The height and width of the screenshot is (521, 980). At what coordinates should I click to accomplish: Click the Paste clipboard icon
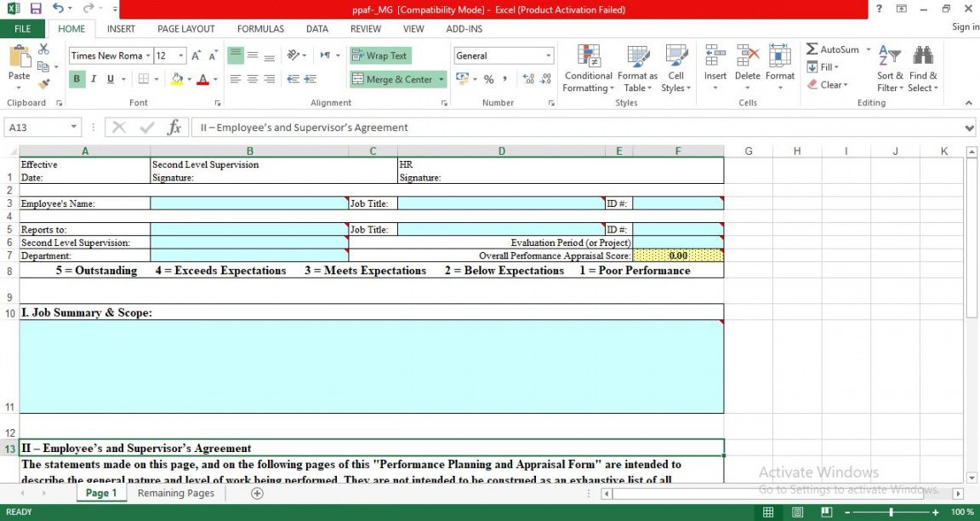coord(19,56)
